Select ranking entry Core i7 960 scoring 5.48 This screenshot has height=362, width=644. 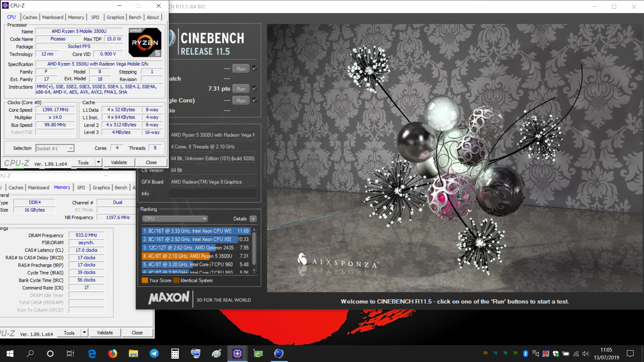click(x=196, y=264)
